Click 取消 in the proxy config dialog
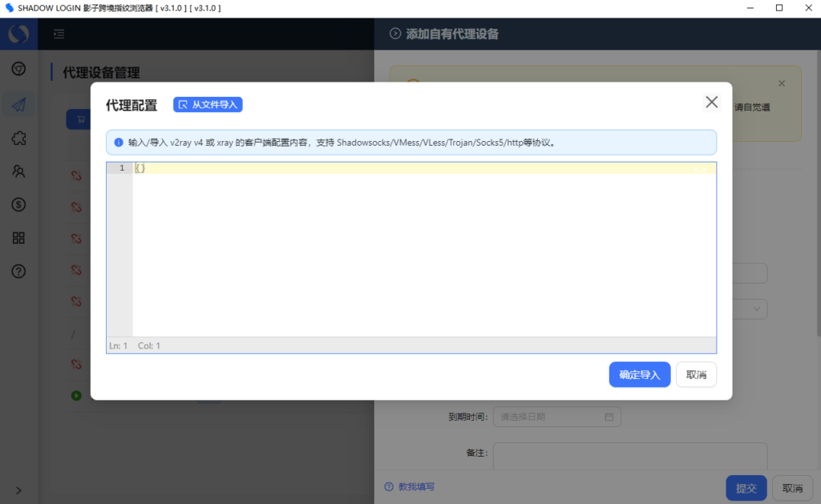This screenshot has height=504, width=821. (x=696, y=374)
